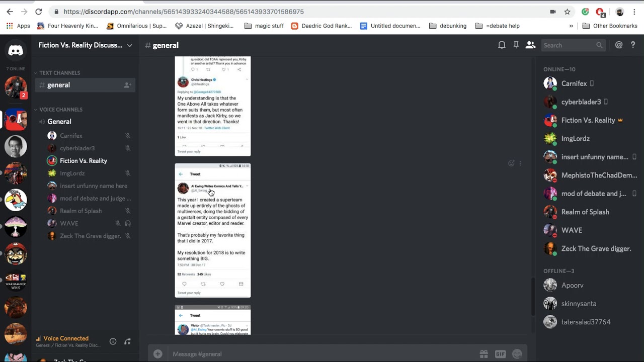The image size is (644, 362).
Task: Click chat scrollbar thumb
Action: tap(533, 297)
